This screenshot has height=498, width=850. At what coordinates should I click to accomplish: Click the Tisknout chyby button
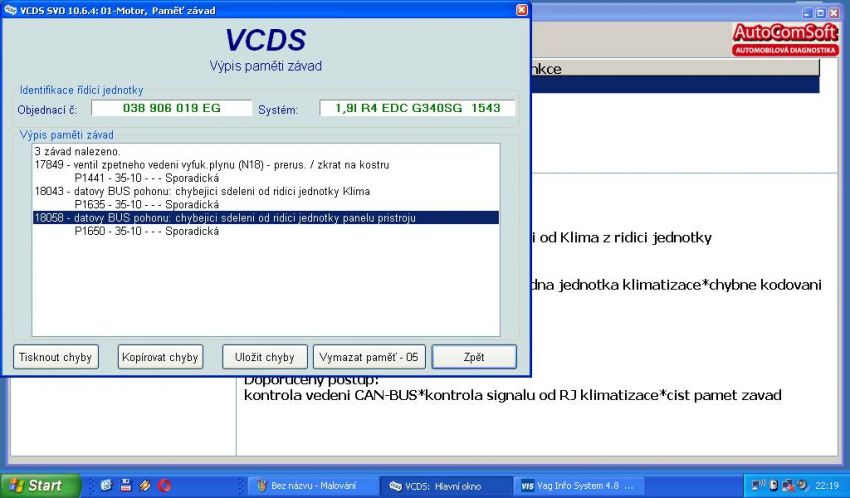tap(56, 357)
